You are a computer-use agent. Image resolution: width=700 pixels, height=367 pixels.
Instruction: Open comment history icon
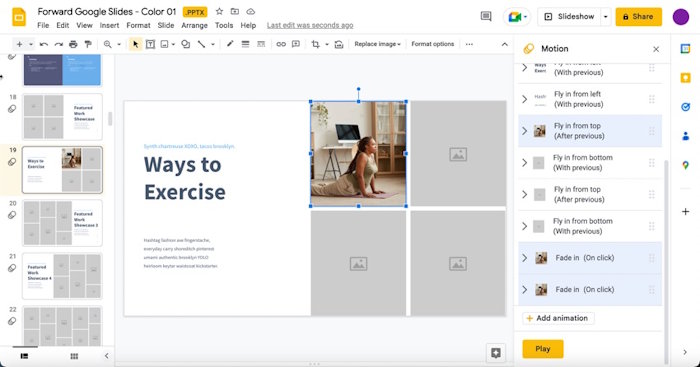point(486,17)
